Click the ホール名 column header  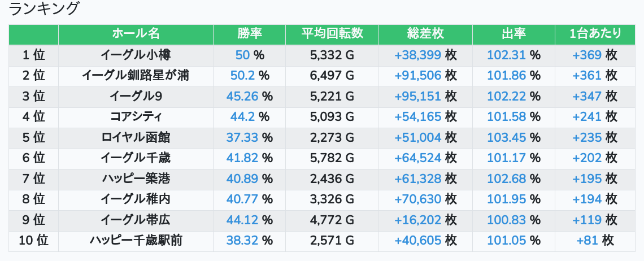coord(136,34)
